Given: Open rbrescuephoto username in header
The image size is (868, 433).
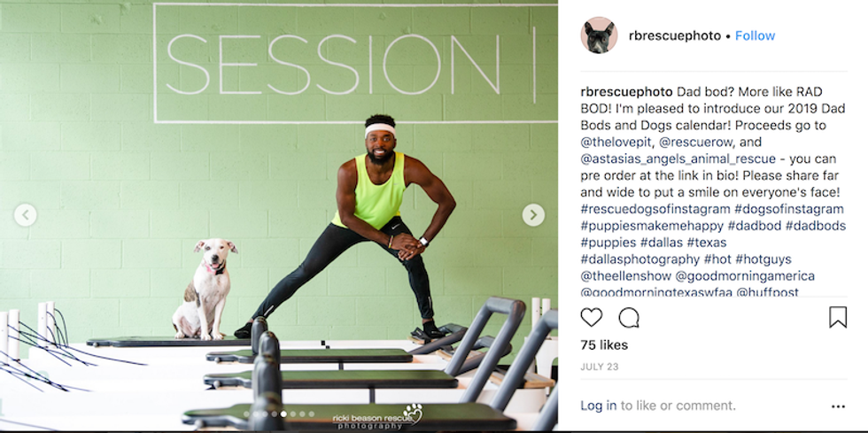Looking at the screenshot, I should [675, 35].
